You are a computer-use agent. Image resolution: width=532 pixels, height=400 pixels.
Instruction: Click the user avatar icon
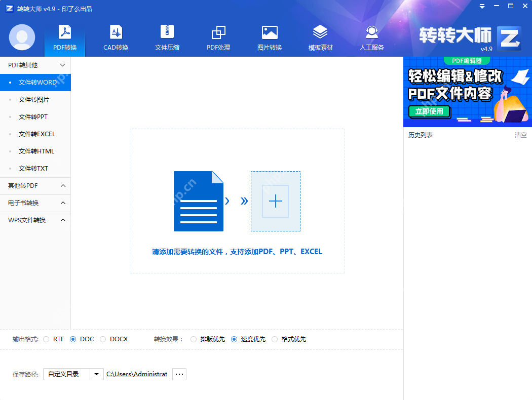21,37
